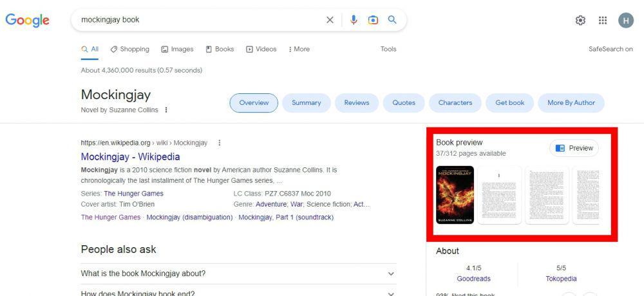Select the Get book chip
This screenshot has height=296, width=644.
coord(509,103)
